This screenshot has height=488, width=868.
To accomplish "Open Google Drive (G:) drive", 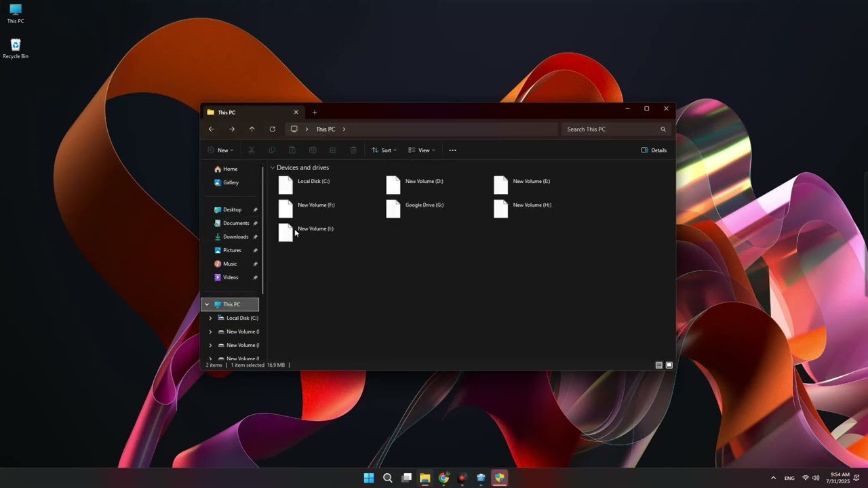I will 415,208.
